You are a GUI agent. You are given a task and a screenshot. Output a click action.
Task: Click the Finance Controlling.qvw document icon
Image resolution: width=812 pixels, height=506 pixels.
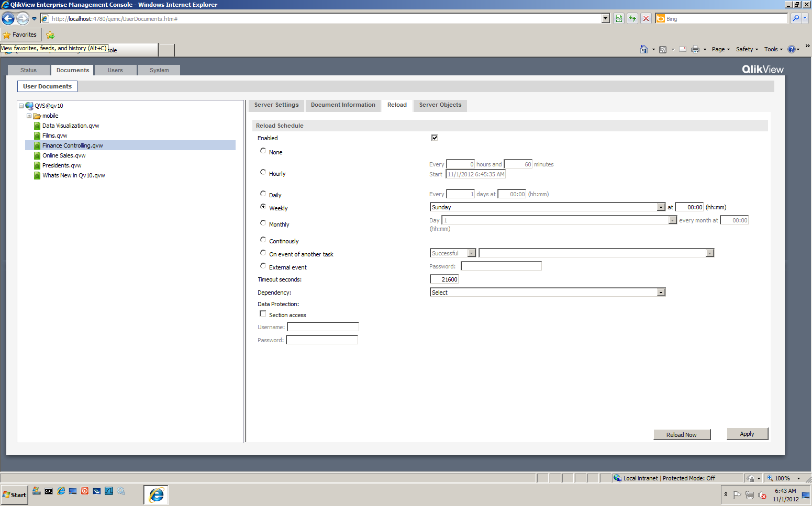pyautogui.click(x=37, y=145)
